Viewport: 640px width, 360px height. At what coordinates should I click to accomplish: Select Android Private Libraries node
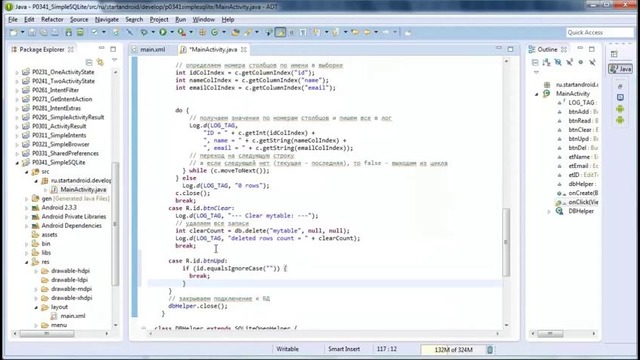click(74, 217)
